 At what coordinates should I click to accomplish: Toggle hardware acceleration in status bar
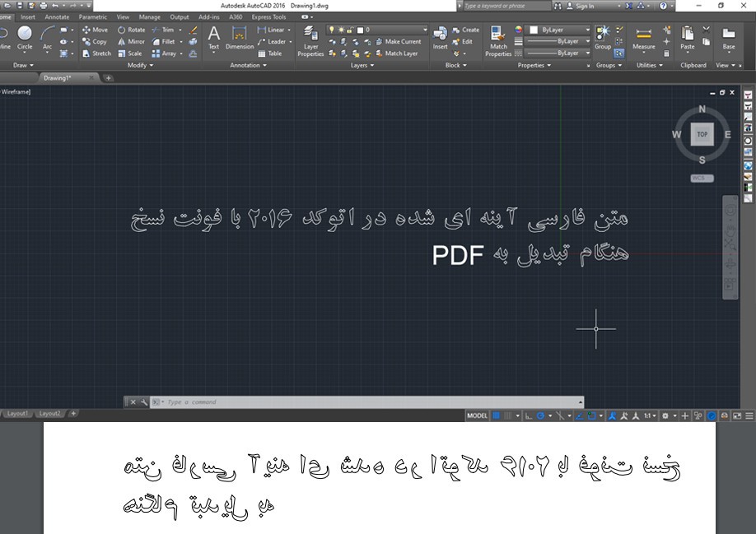pos(712,416)
